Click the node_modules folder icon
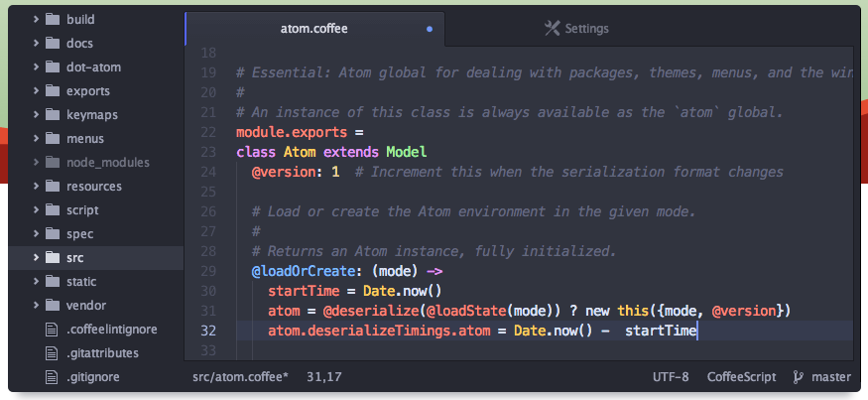 click(x=52, y=163)
